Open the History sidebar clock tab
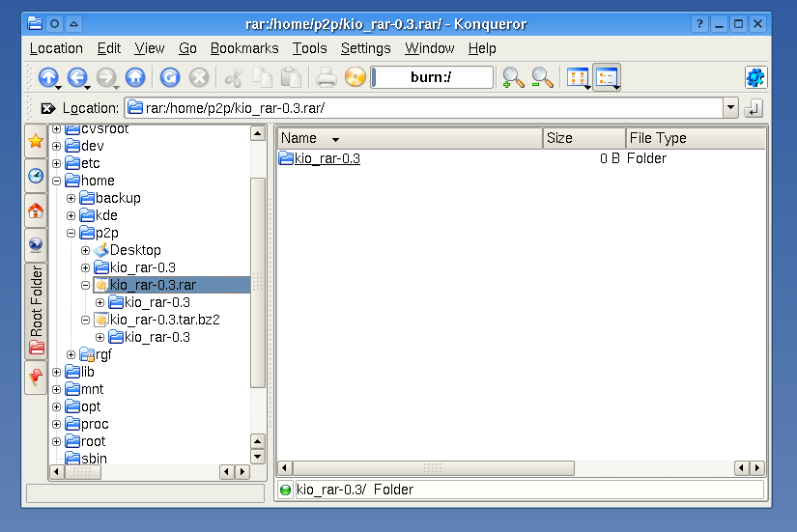The width and height of the screenshot is (797, 532). 36,176
